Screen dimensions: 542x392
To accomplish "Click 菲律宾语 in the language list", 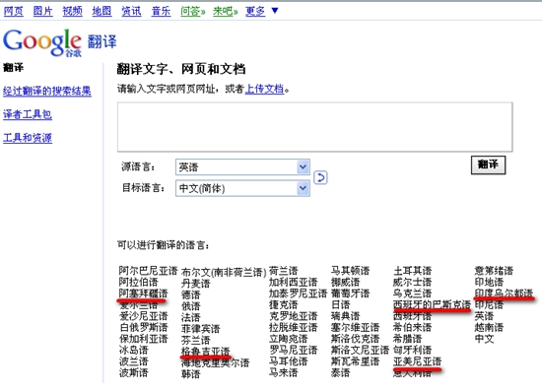I will pyautogui.click(x=200, y=329).
